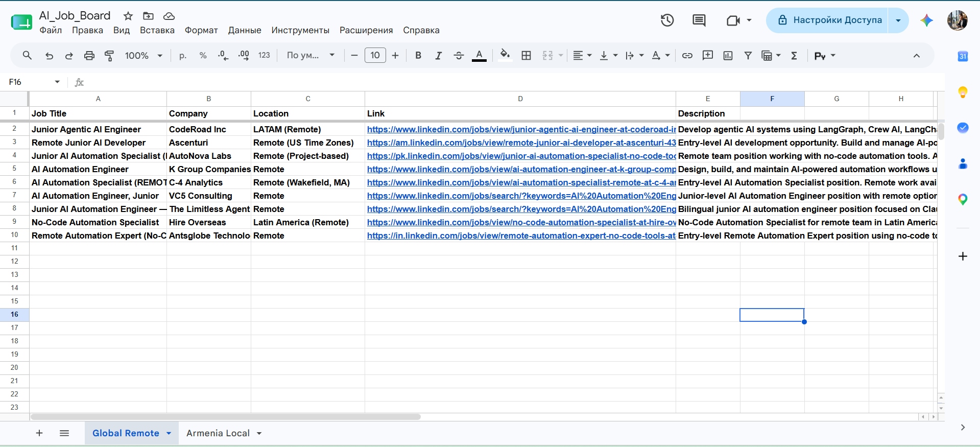
Task: Activate the paint format tool
Action: [x=109, y=56]
